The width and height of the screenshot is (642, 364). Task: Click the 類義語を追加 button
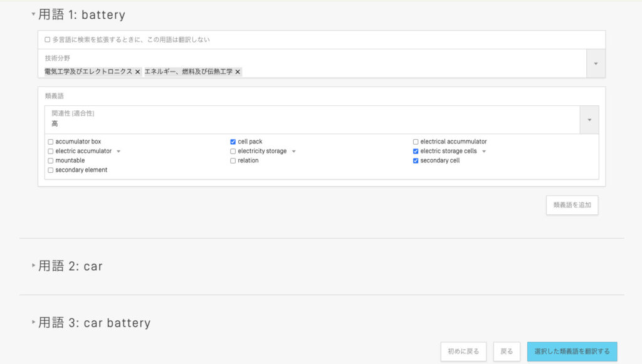[572, 205]
